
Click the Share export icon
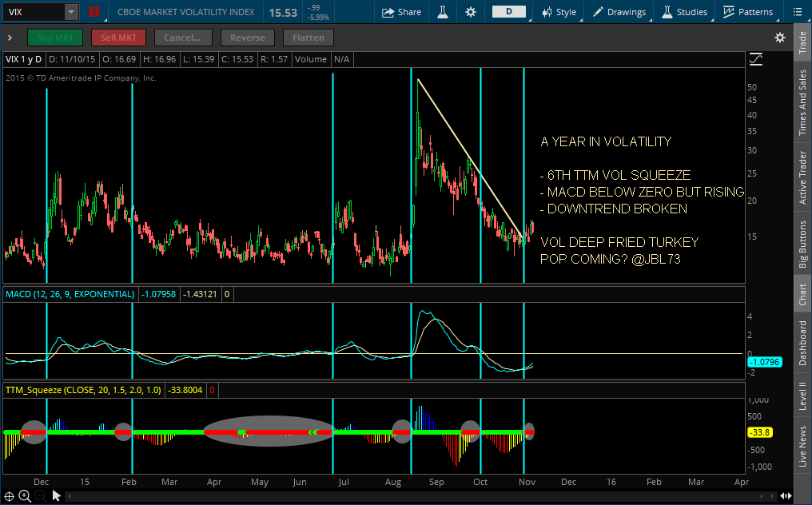[x=402, y=12]
